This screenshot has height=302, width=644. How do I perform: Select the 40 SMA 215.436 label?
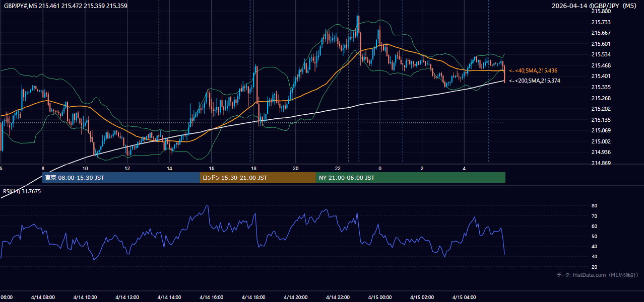coord(533,70)
